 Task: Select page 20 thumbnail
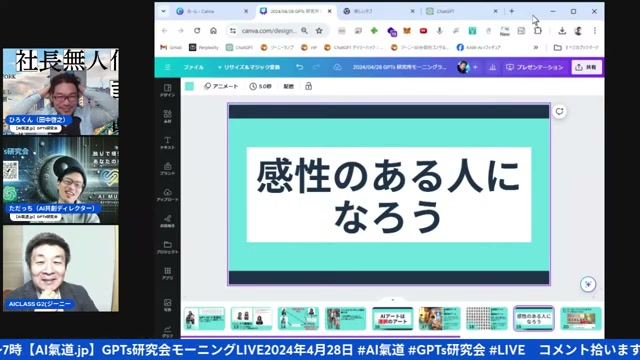click(580, 318)
